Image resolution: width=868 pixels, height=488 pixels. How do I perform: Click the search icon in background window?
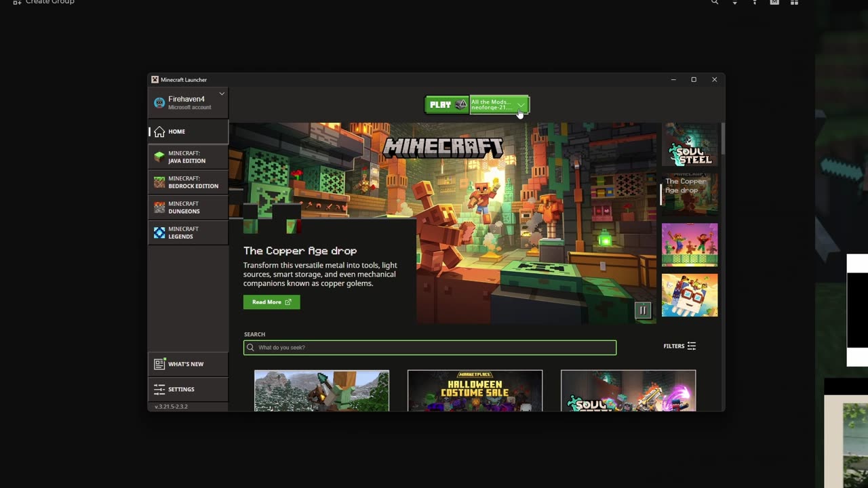[x=715, y=2]
